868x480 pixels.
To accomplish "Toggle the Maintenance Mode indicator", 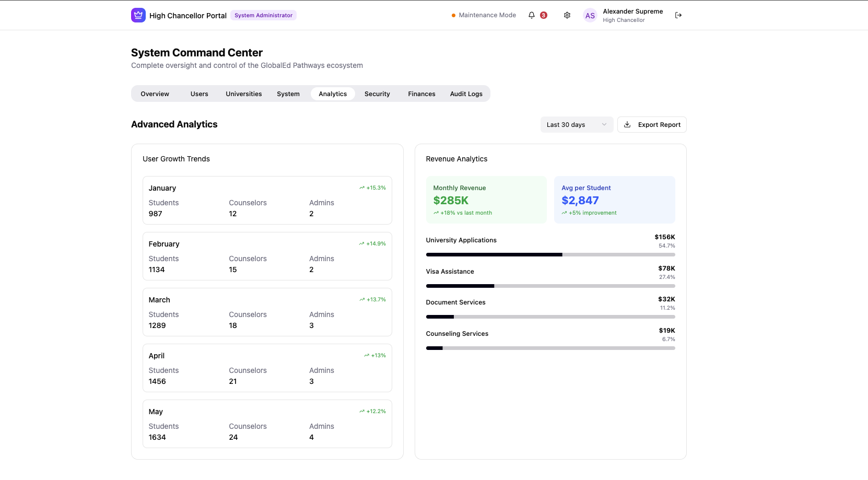I will 484,15.
